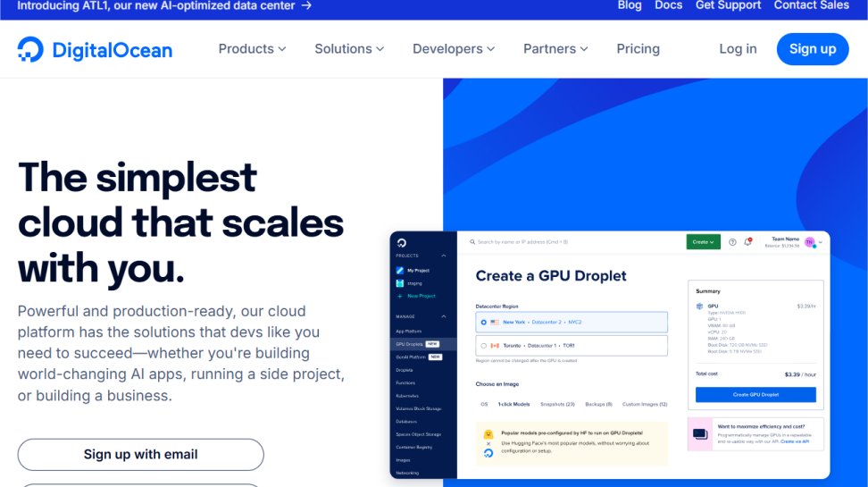Click the search magnifier icon in dashboard
The width and height of the screenshot is (868, 487).
472,242
